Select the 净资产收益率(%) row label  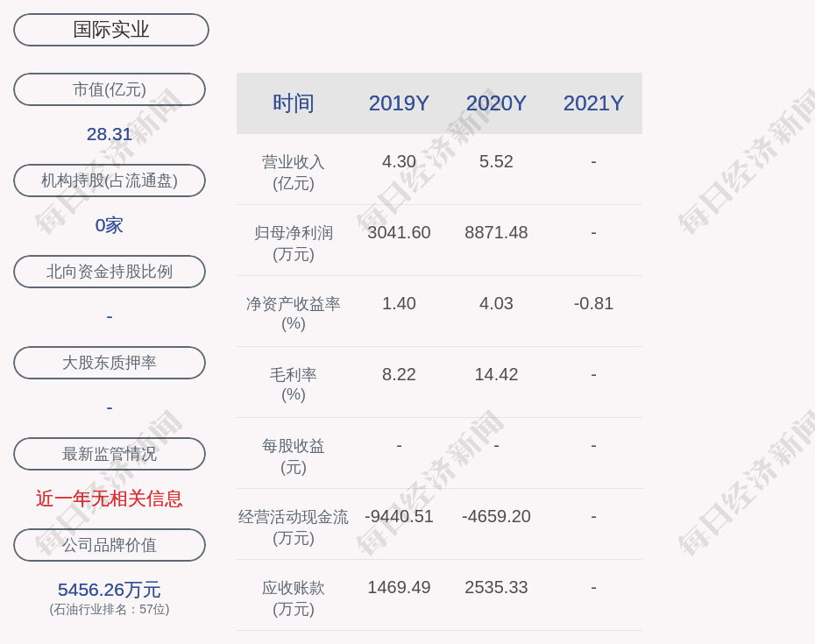point(294,314)
